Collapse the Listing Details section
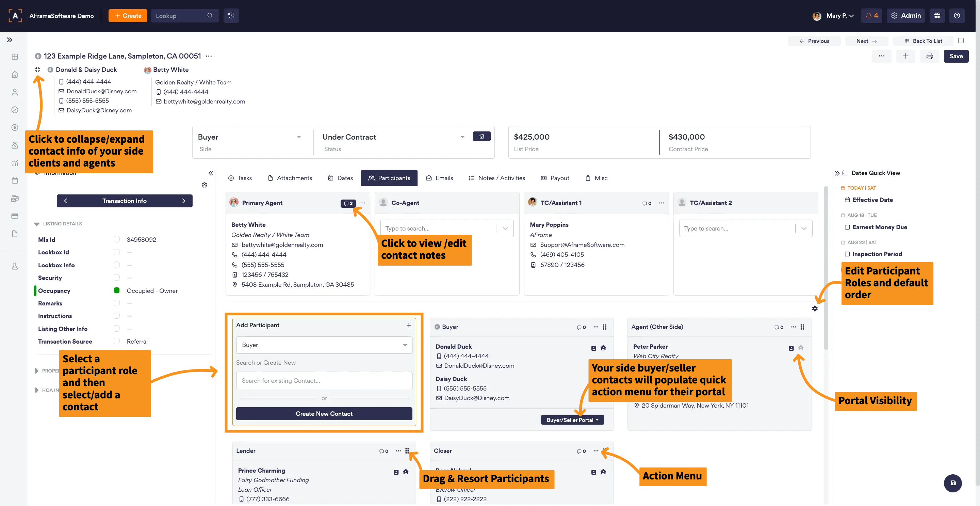The height and width of the screenshot is (506, 980). click(x=36, y=224)
